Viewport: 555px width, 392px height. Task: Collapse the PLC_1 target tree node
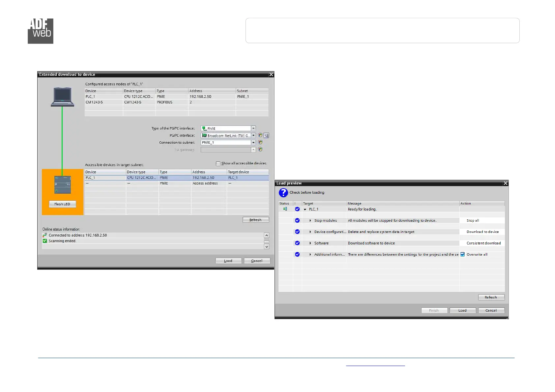pyautogui.click(x=305, y=209)
